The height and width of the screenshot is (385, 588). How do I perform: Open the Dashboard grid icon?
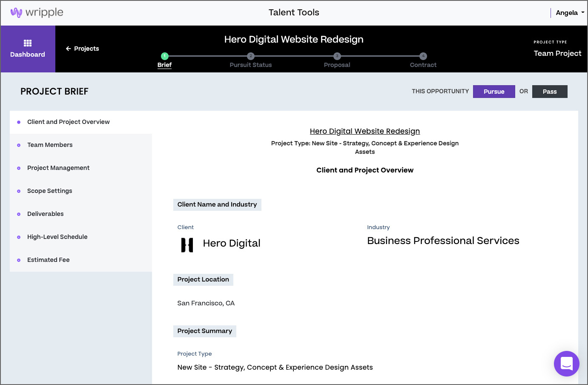pos(28,43)
